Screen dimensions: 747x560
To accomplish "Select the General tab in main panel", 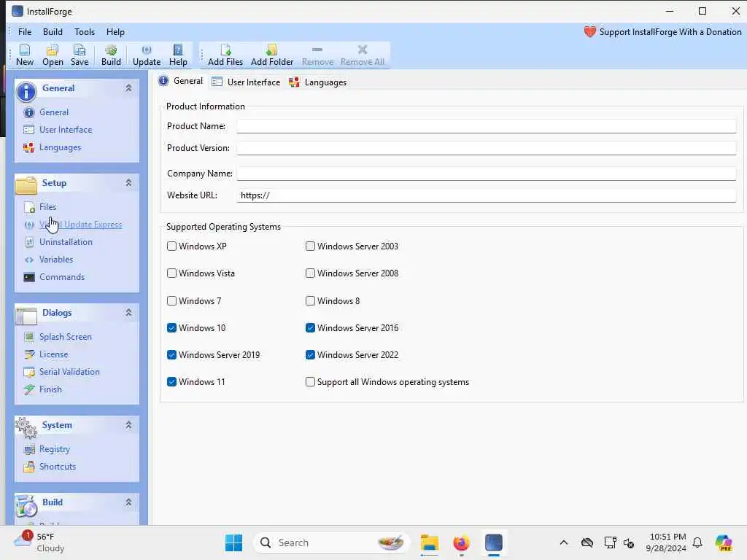I will (181, 81).
